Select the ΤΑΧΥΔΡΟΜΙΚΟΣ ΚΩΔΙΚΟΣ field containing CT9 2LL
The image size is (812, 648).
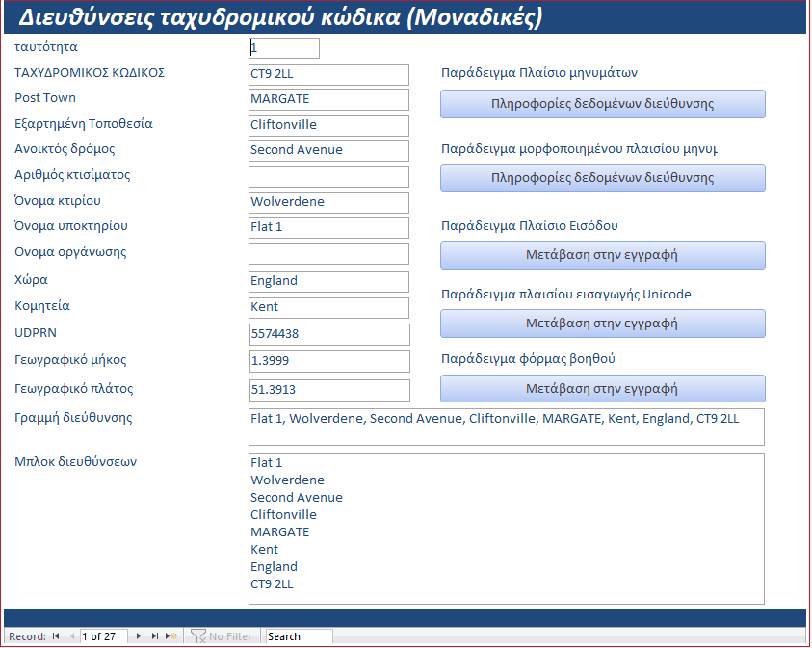point(328,74)
